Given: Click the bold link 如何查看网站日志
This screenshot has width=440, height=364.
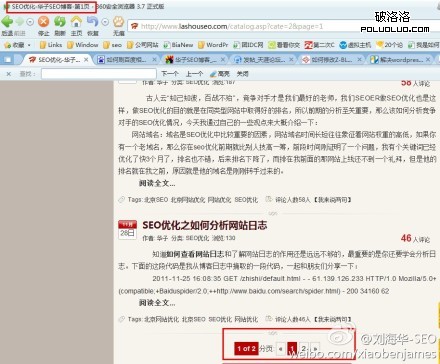Looking at the screenshot, I should point(195,254).
